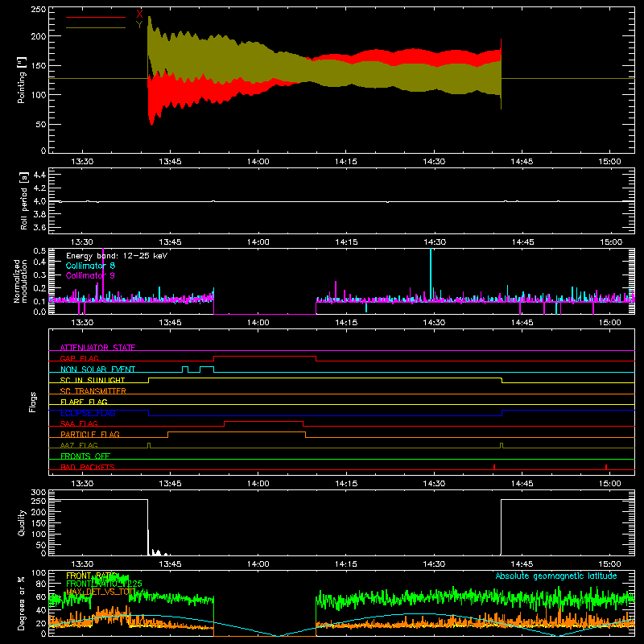
Task: Click the BAD_PACKETS flag label
Action: [88, 467]
